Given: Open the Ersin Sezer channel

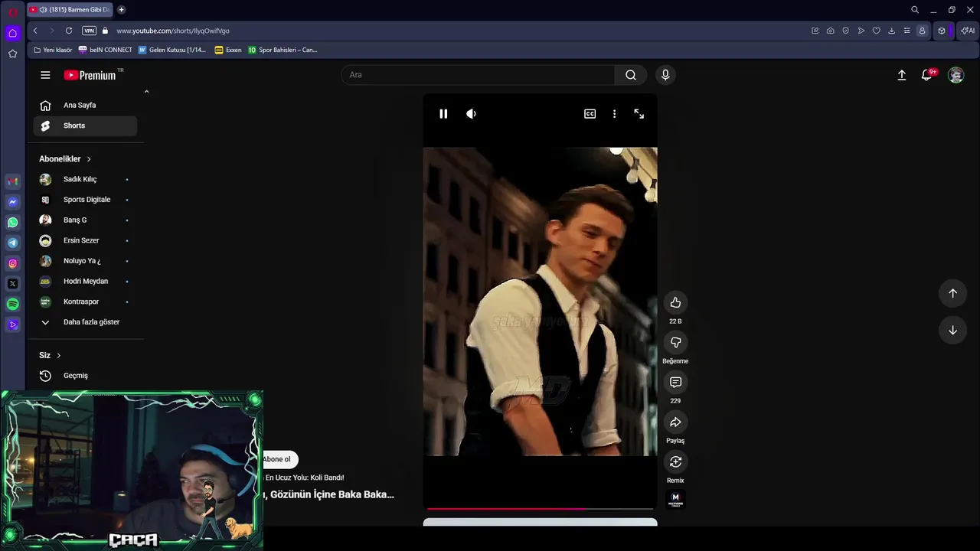Looking at the screenshot, I should (85, 240).
